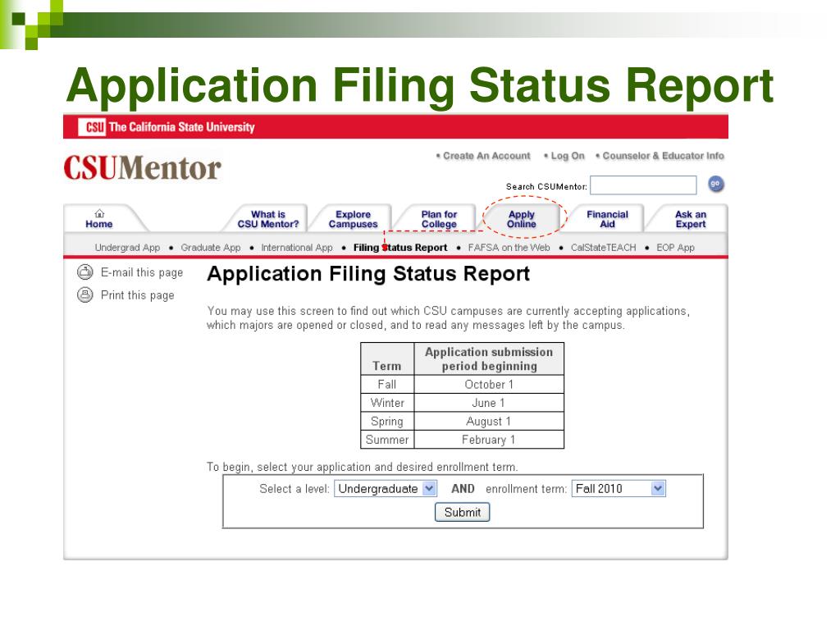
Task: Click The California State University banner text
Action: tap(181, 127)
